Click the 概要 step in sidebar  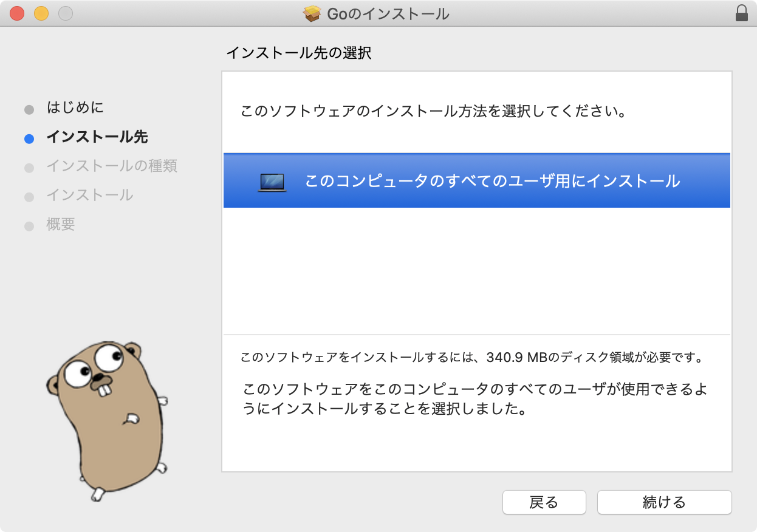pyautogui.click(x=61, y=224)
